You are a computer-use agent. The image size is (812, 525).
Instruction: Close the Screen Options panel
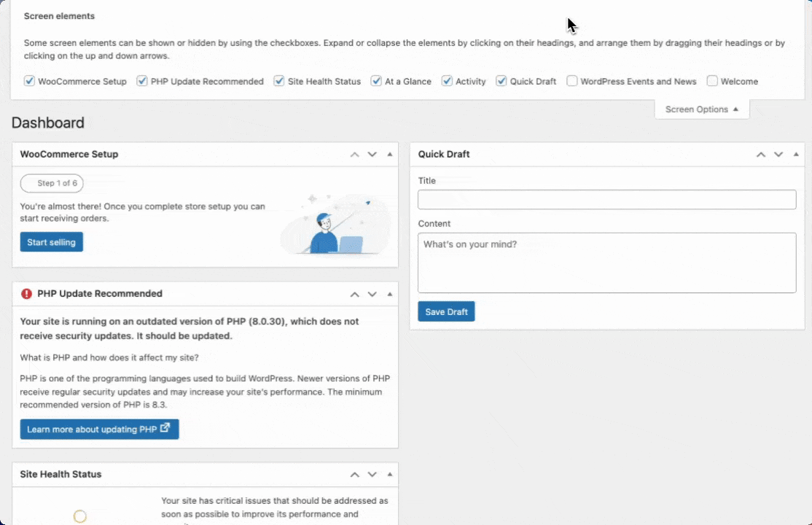(x=701, y=109)
